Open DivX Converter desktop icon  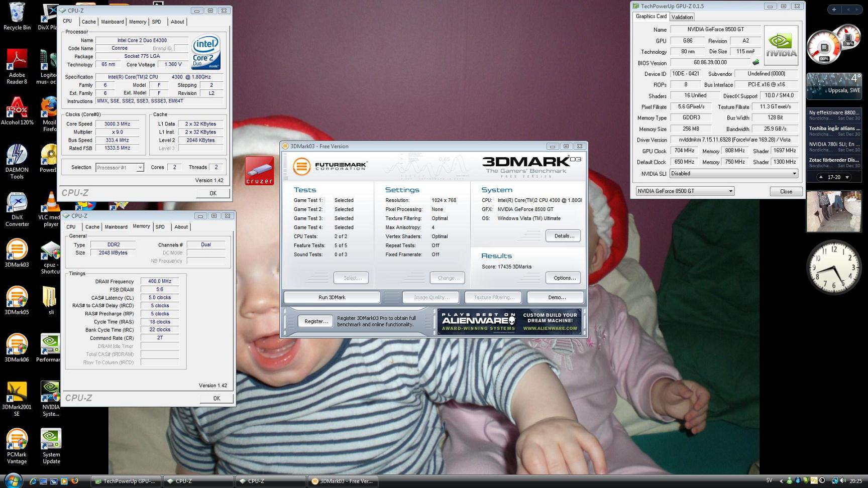tap(17, 209)
